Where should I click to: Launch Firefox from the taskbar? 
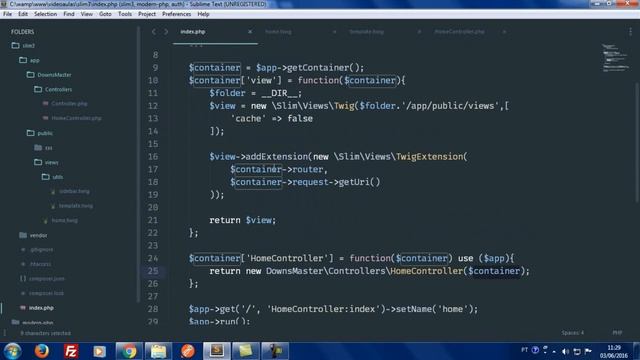pyautogui.click(x=42, y=351)
